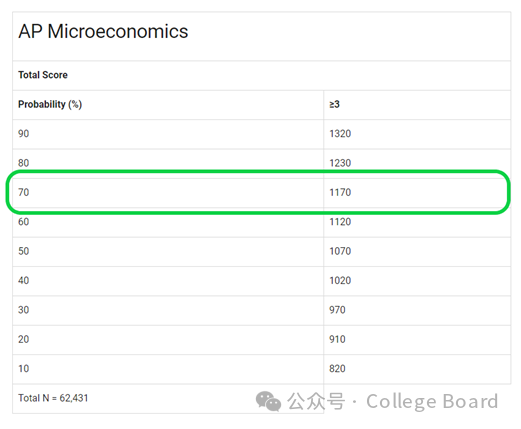
Task: Click the 1230 score value
Action: pyautogui.click(x=340, y=163)
